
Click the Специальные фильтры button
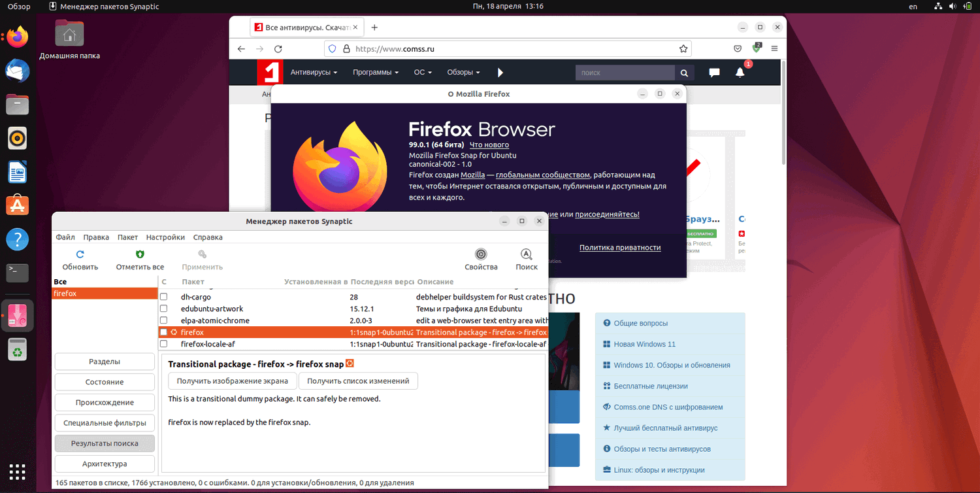[x=105, y=423]
